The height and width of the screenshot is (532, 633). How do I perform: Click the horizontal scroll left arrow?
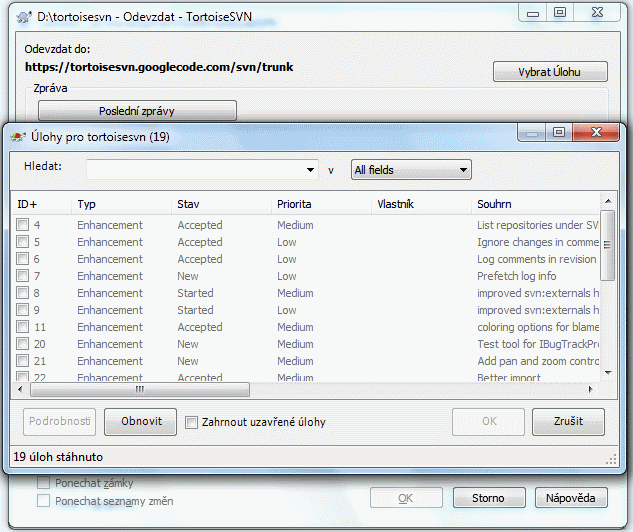[20, 390]
